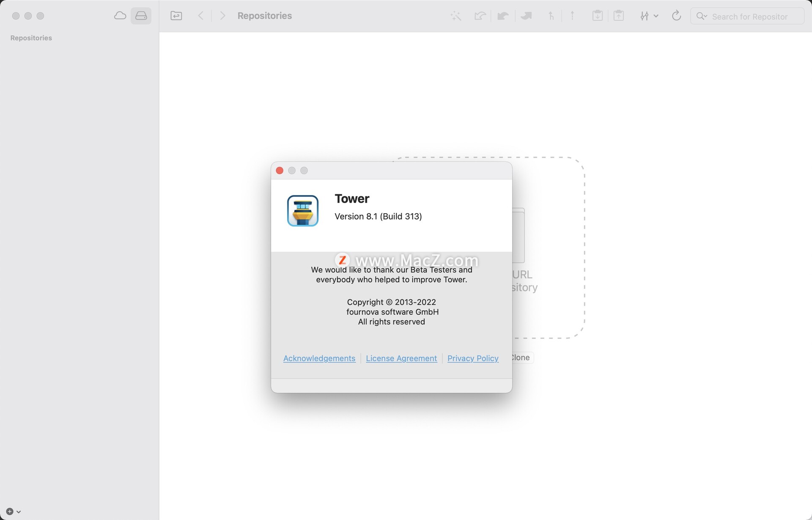Select the local repositories drive icon
Viewport: 812px width, 520px height.
[141, 16]
